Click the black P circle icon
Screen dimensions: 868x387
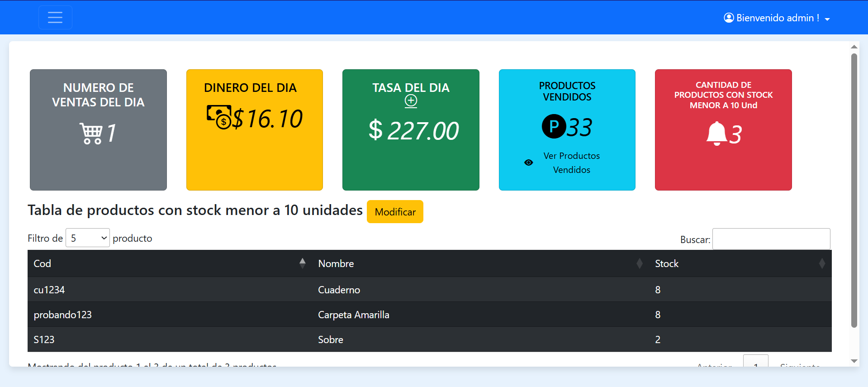pos(554,127)
